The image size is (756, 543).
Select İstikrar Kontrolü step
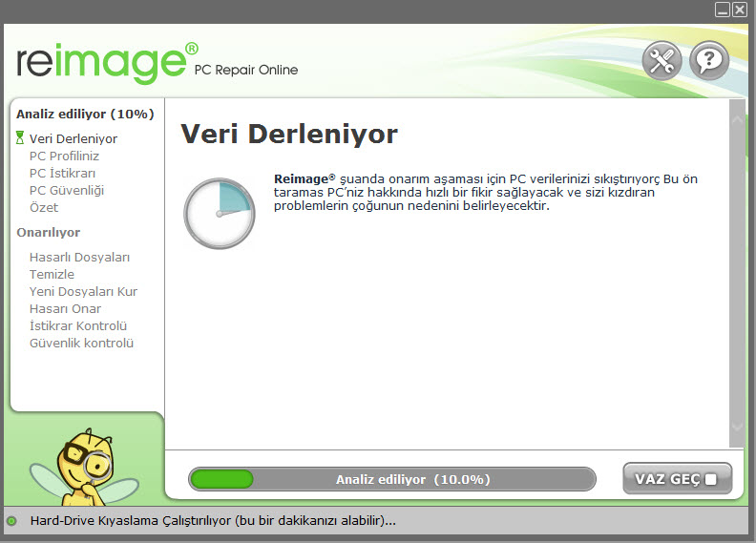pyautogui.click(x=78, y=325)
